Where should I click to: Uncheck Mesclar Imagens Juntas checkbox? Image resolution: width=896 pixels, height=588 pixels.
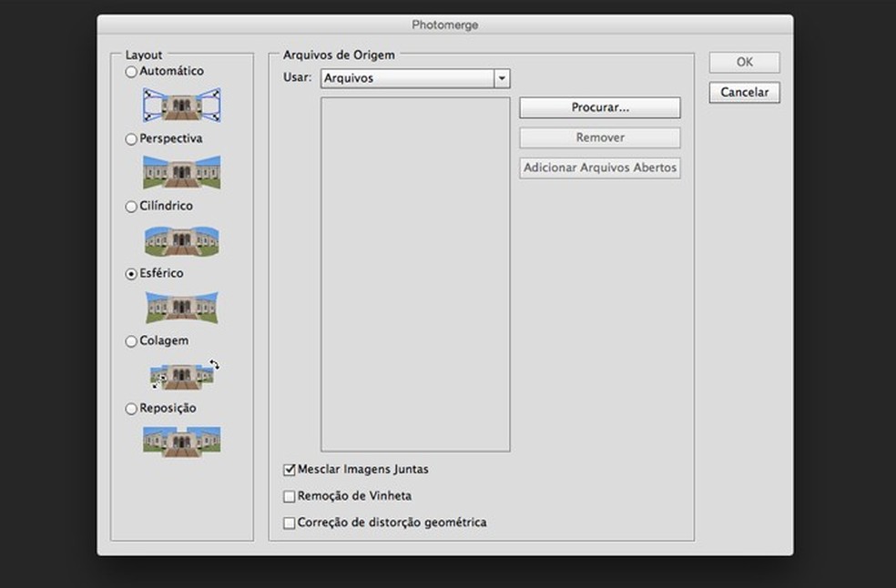pyautogui.click(x=290, y=471)
